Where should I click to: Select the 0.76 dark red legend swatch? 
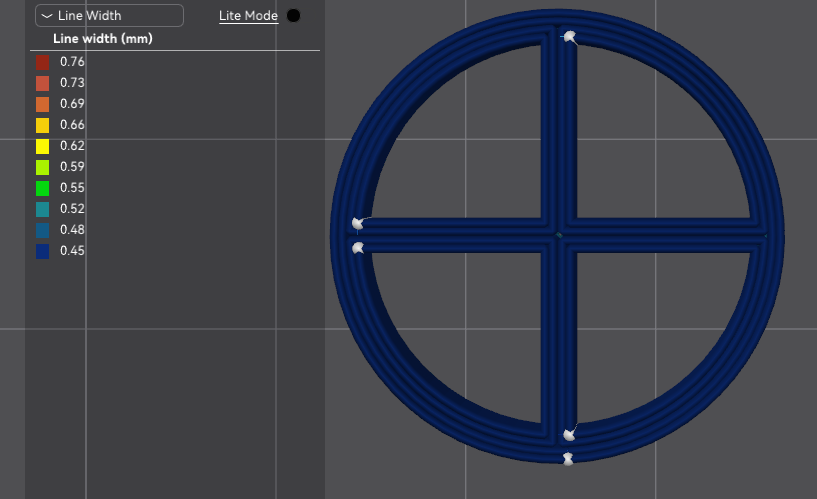point(42,62)
